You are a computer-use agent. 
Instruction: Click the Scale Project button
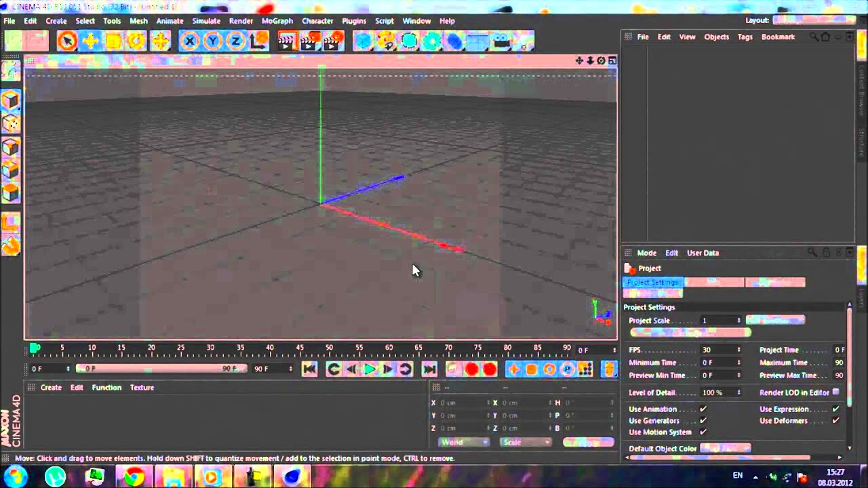click(x=690, y=332)
